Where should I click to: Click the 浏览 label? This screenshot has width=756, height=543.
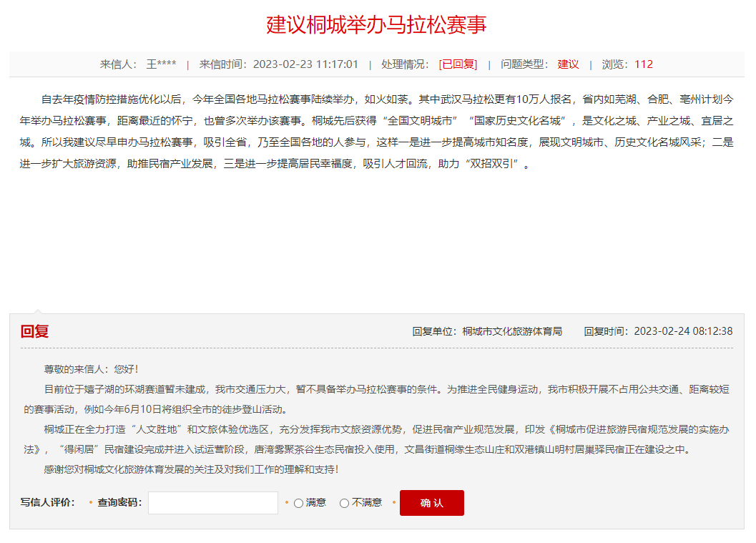tap(615, 64)
